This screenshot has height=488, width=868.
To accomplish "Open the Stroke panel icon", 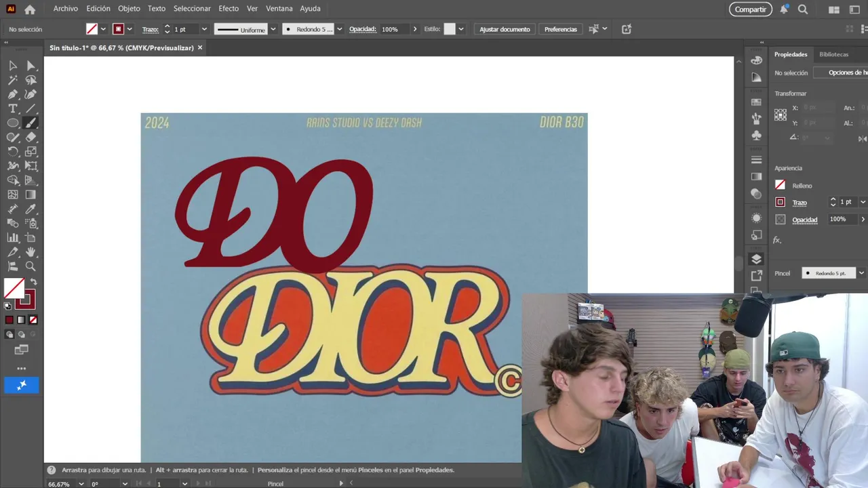I will [x=757, y=160].
